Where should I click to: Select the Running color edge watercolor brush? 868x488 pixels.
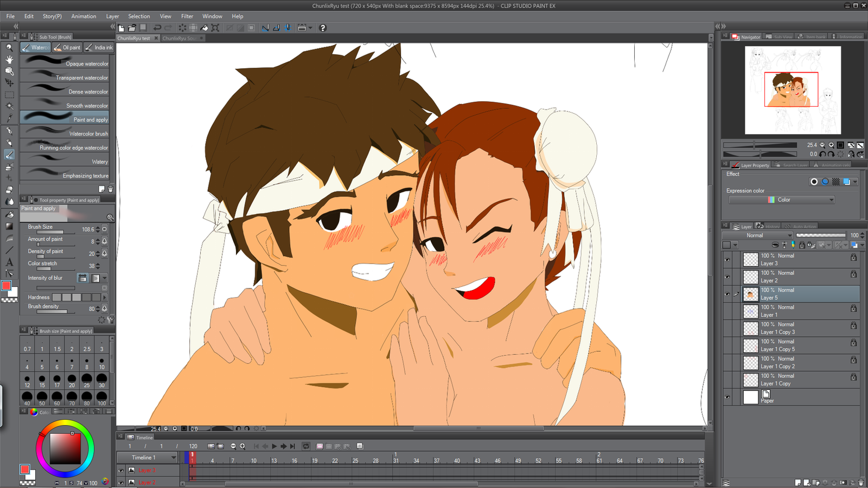65,146
